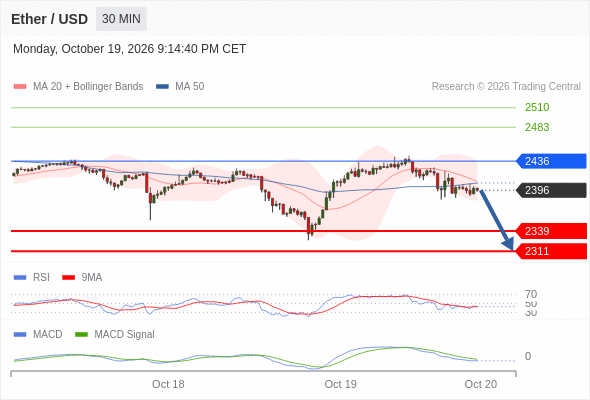This screenshot has width=590, height=400.
Task: Click the MACD Signal legend label
Action: [125, 335]
